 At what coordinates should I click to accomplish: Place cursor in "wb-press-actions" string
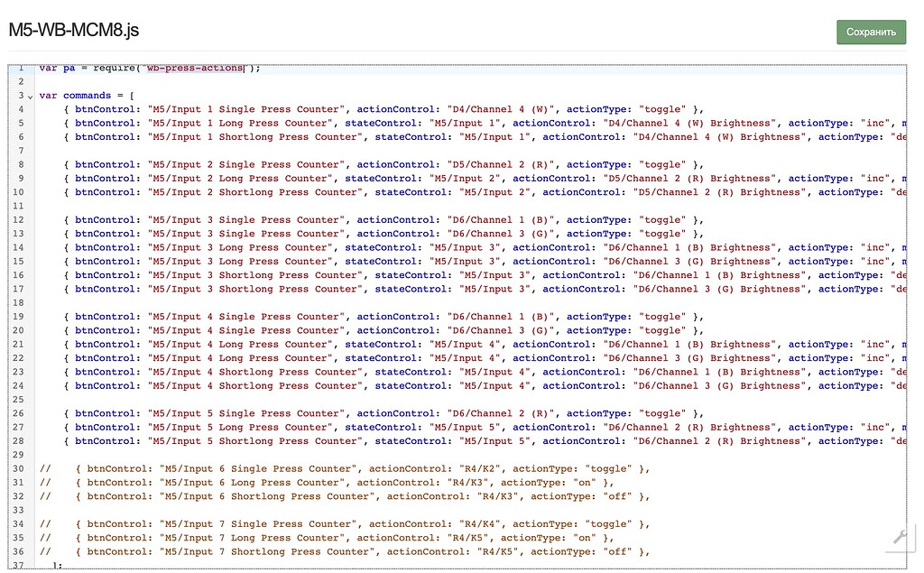(x=195, y=68)
